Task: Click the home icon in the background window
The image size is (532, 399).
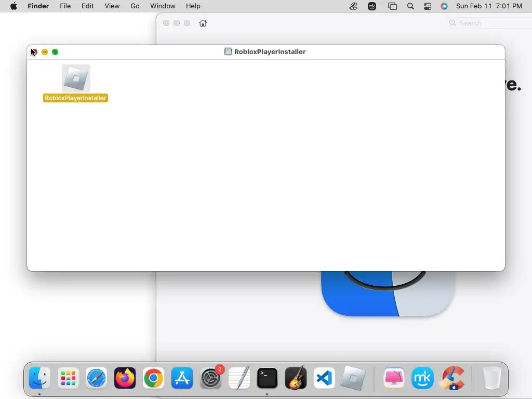Action: click(203, 23)
